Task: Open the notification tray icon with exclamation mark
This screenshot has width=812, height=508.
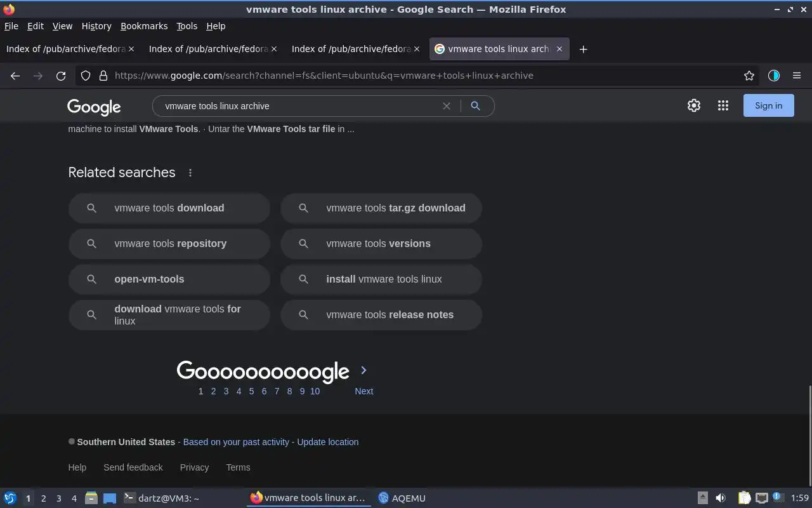Action: [x=778, y=497]
